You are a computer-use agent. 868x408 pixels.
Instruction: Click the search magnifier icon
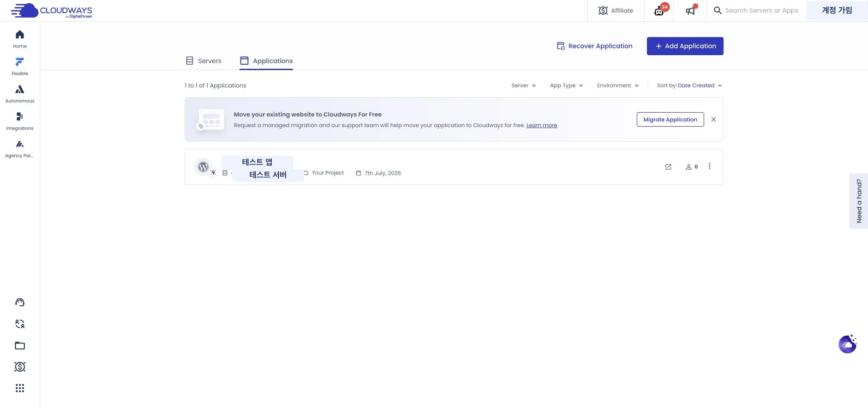pyautogui.click(x=717, y=10)
